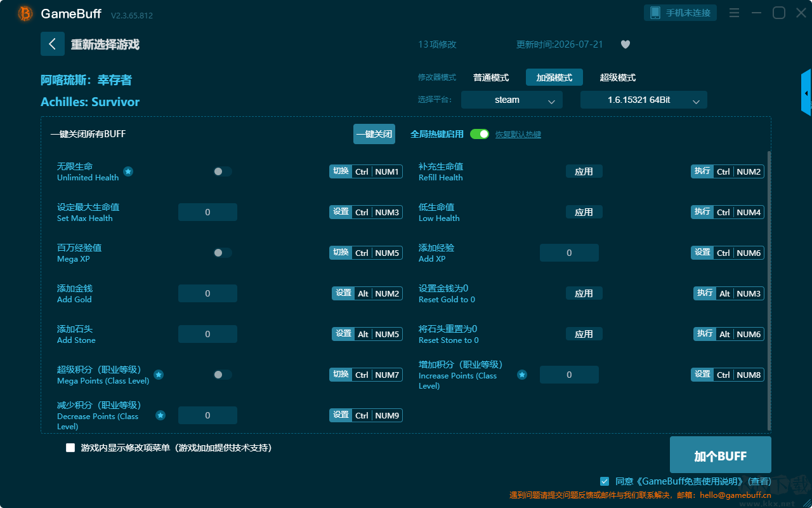Click the heart favorite icon

click(625, 44)
